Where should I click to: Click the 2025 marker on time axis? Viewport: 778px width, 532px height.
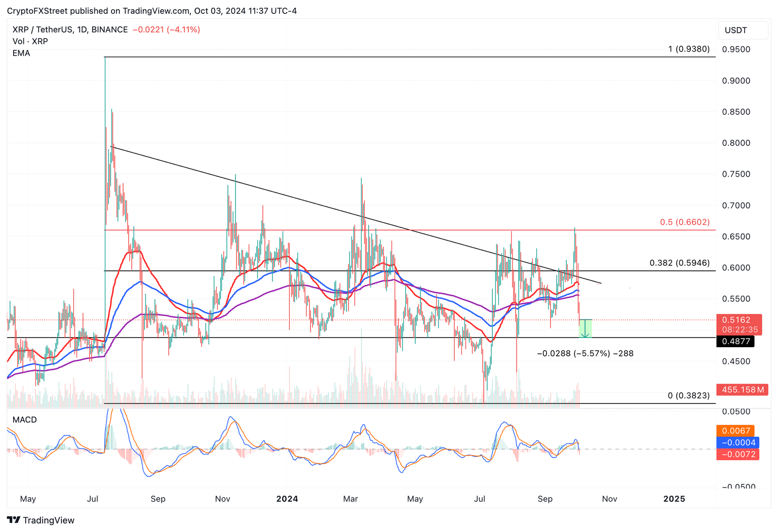[674, 499]
